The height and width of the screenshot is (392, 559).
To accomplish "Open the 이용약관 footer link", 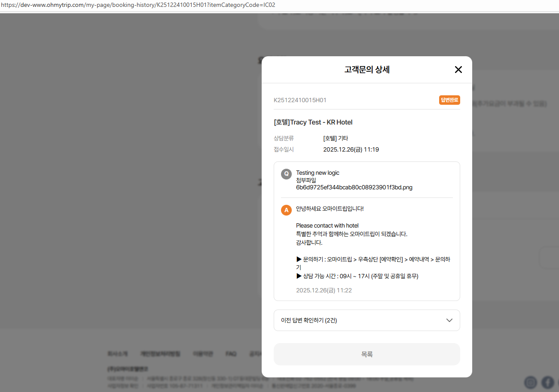I will coord(203,354).
